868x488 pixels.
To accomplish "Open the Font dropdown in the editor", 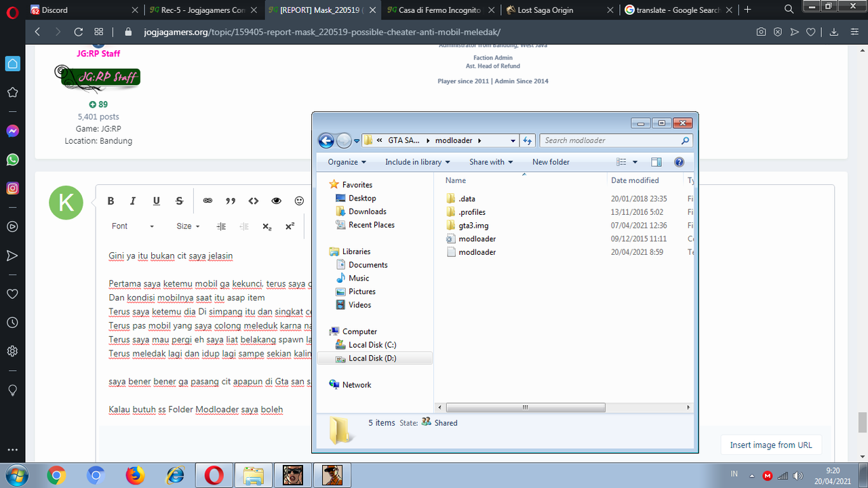I will [x=133, y=226].
